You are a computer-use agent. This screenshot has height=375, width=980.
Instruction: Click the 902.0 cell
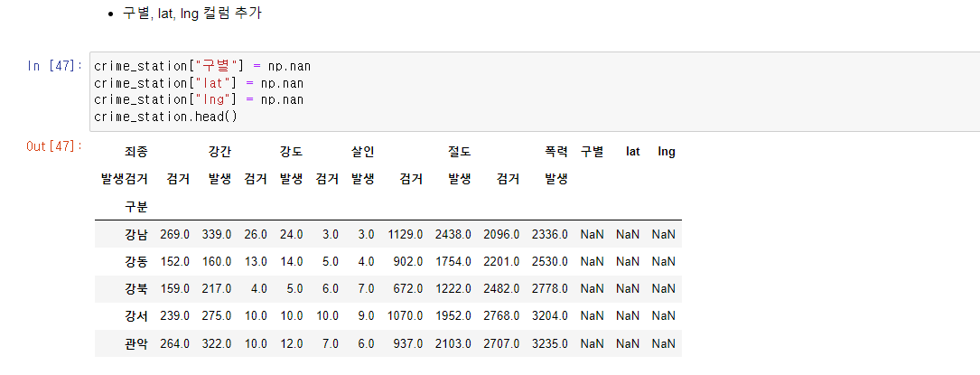(408, 261)
